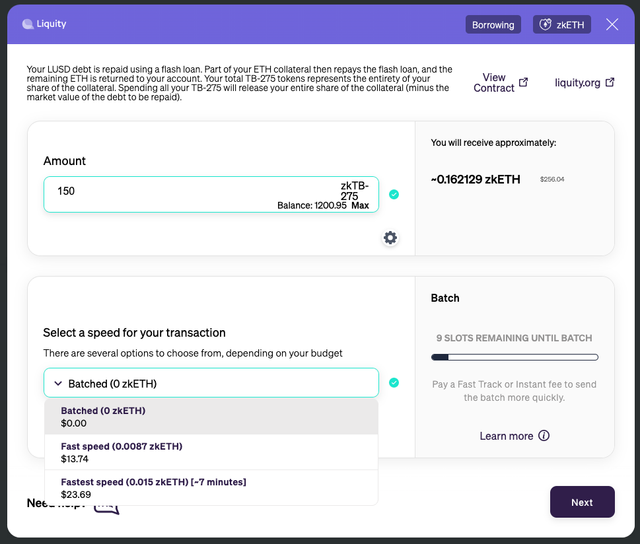The width and height of the screenshot is (640, 544).
Task: Choose Fastest speed (0.015 zkETH) option
Action: (x=211, y=488)
